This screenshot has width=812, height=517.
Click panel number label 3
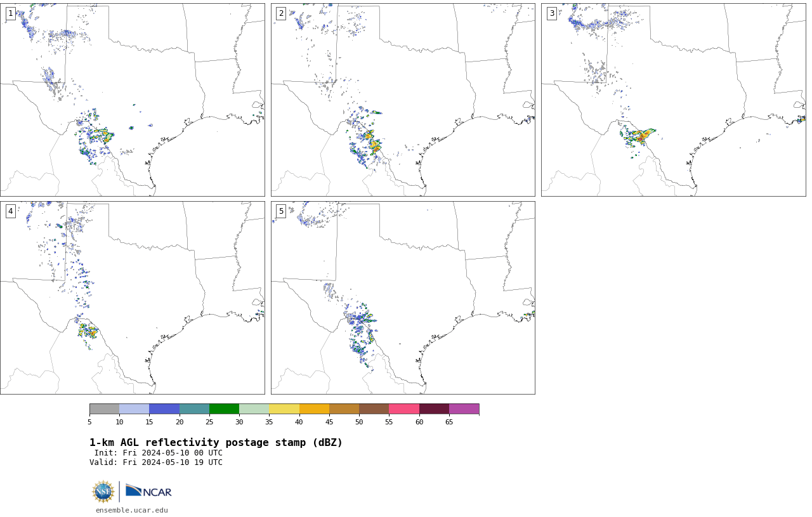[x=552, y=13]
